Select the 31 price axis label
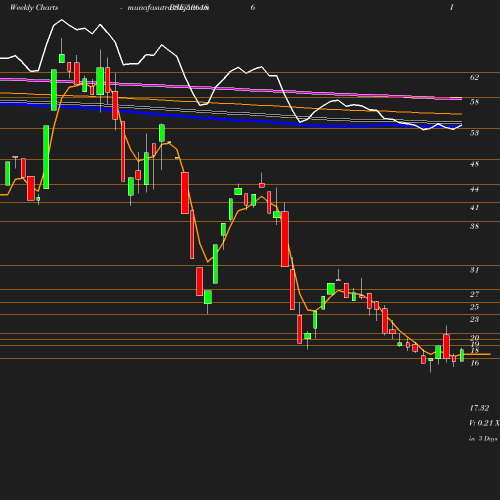500x500 pixels. pos(474,270)
